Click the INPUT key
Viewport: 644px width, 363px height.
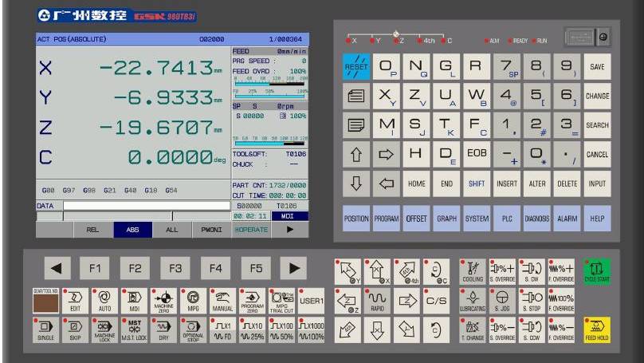597,183
